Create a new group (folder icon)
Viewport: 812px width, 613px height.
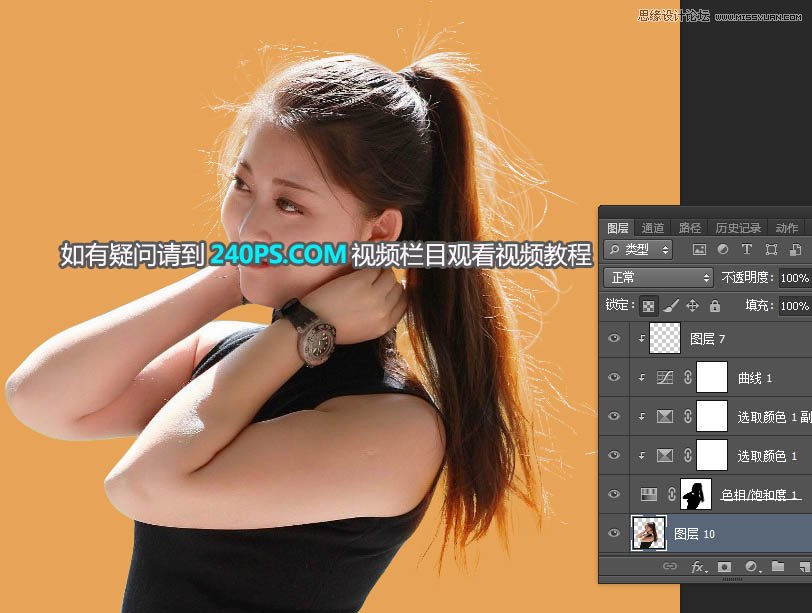point(778,566)
